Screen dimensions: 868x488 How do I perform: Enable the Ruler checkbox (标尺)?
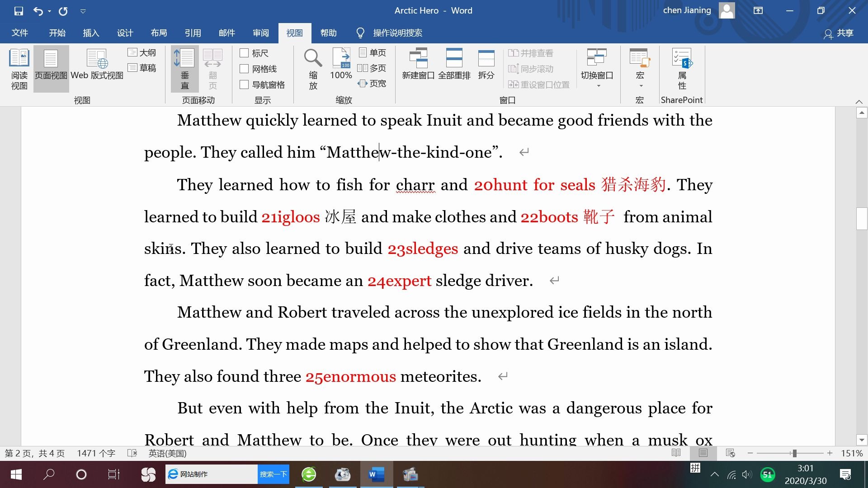coord(244,53)
